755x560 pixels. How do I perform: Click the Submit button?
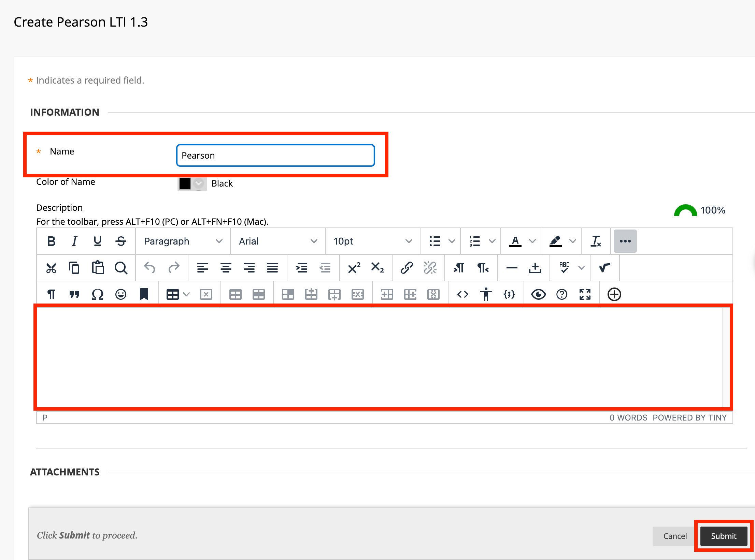tap(724, 536)
